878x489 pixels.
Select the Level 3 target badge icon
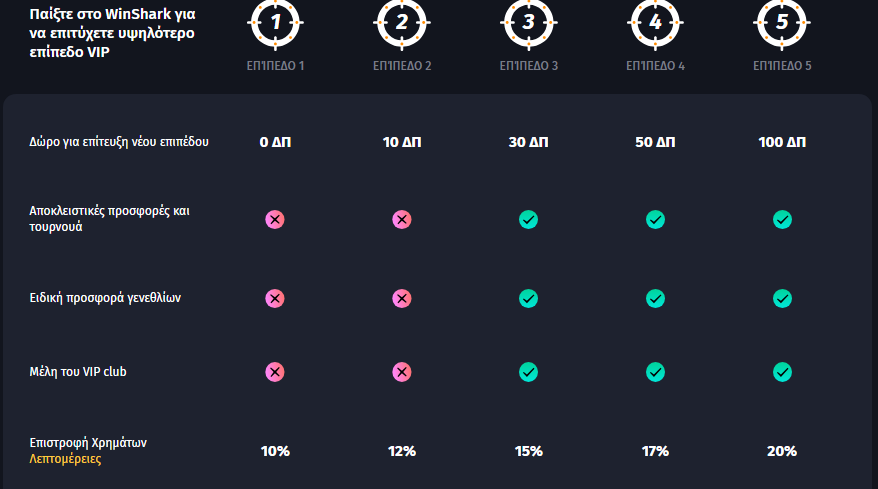(x=529, y=22)
